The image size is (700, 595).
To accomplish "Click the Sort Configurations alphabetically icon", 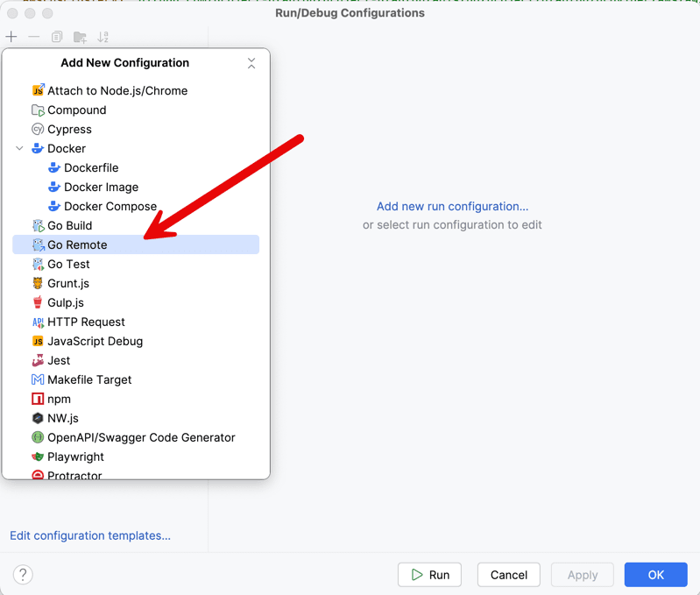I will tap(103, 37).
